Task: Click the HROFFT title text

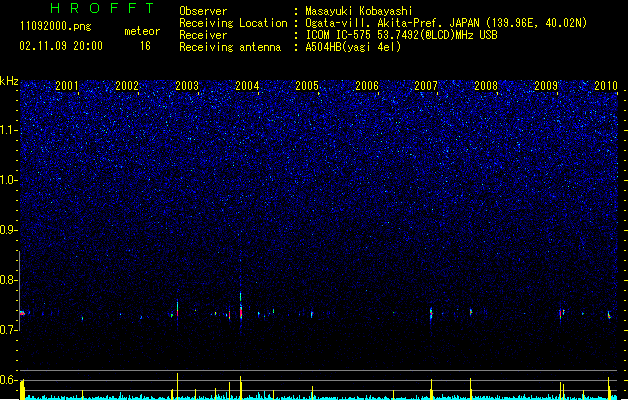Action: 102,8
